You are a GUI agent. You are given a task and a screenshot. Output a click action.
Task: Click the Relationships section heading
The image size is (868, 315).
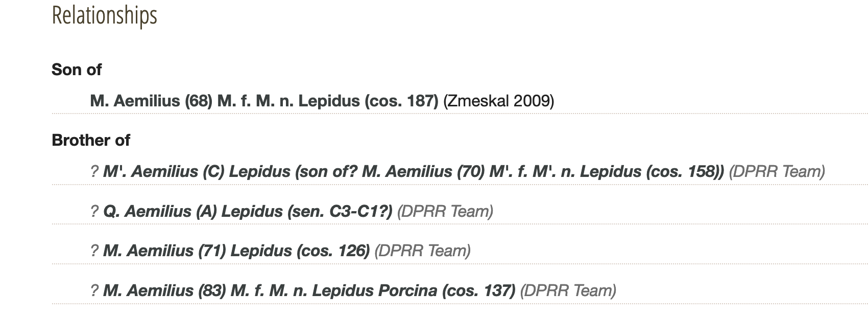(104, 15)
